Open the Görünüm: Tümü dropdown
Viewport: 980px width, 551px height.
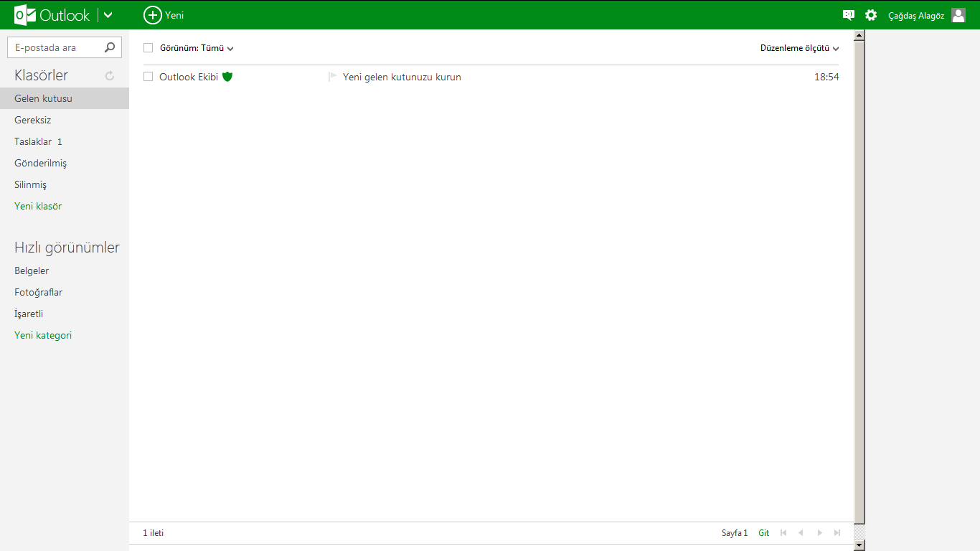[197, 48]
